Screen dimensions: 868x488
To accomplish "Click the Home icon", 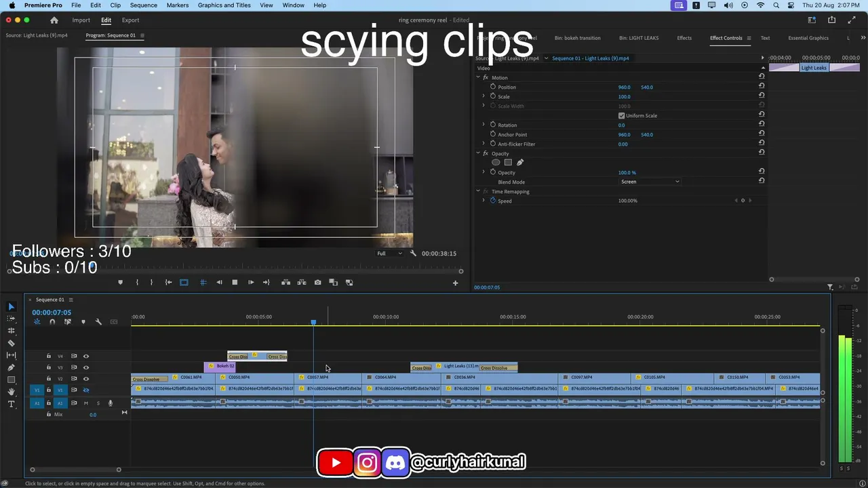I will tap(54, 20).
